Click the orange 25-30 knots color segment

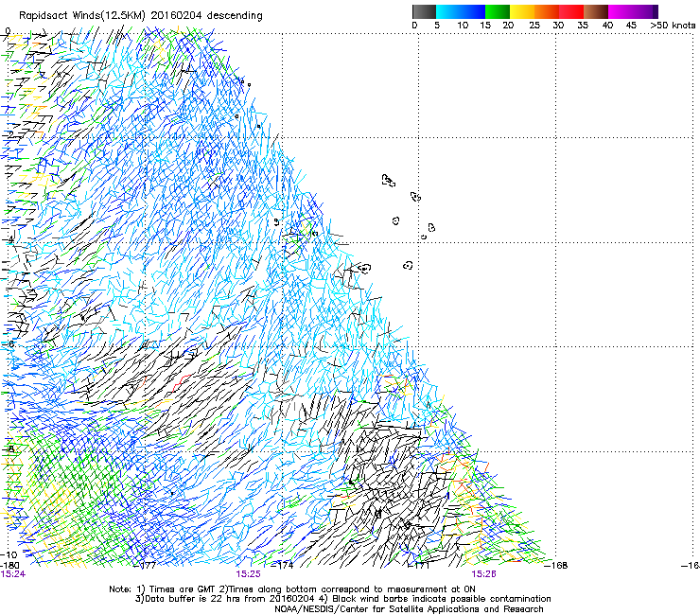click(x=547, y=11)
